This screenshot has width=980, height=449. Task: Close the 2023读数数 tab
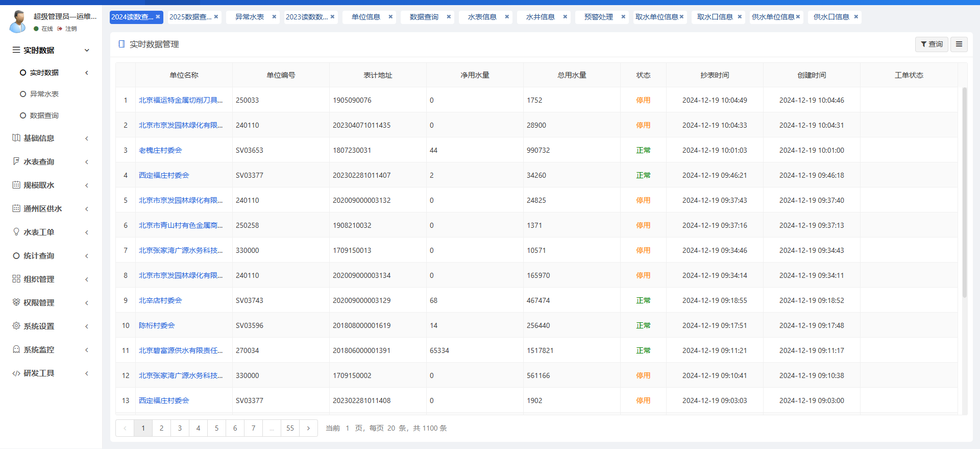click(333, 17)
